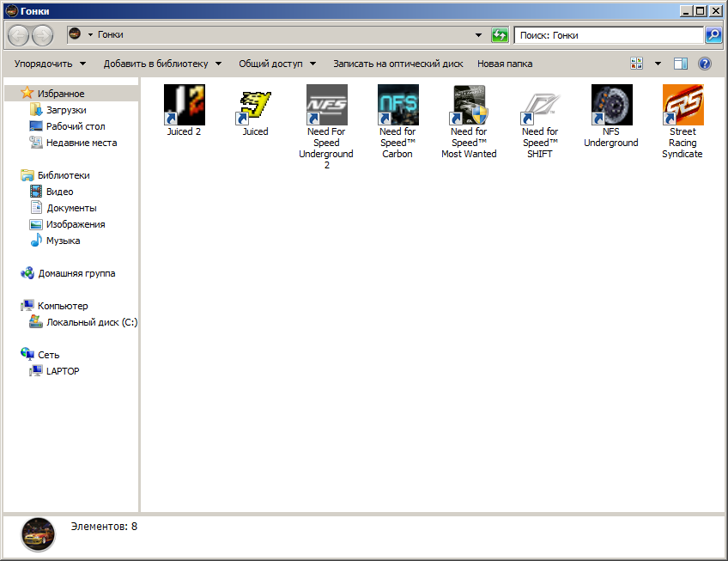The width and height of the screenshot is (728, 561).
Task: Click the green Refresh button
Action: tap(500, 35)
